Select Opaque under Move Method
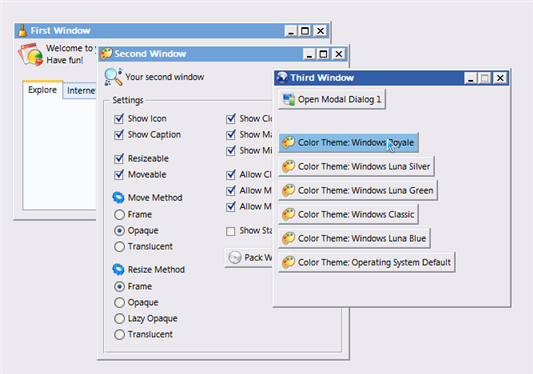The width and height of the screenshot is (533, 374). tap(119, 231)
